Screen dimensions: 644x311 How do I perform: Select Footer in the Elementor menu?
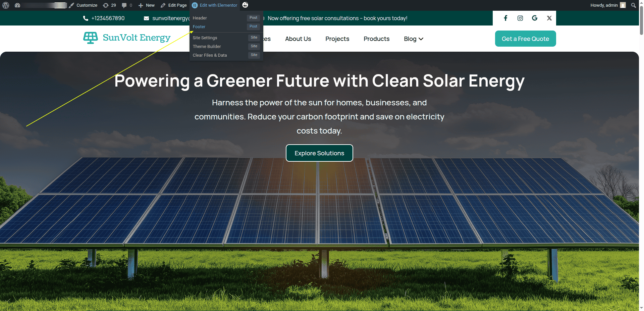tap(199, 27)
